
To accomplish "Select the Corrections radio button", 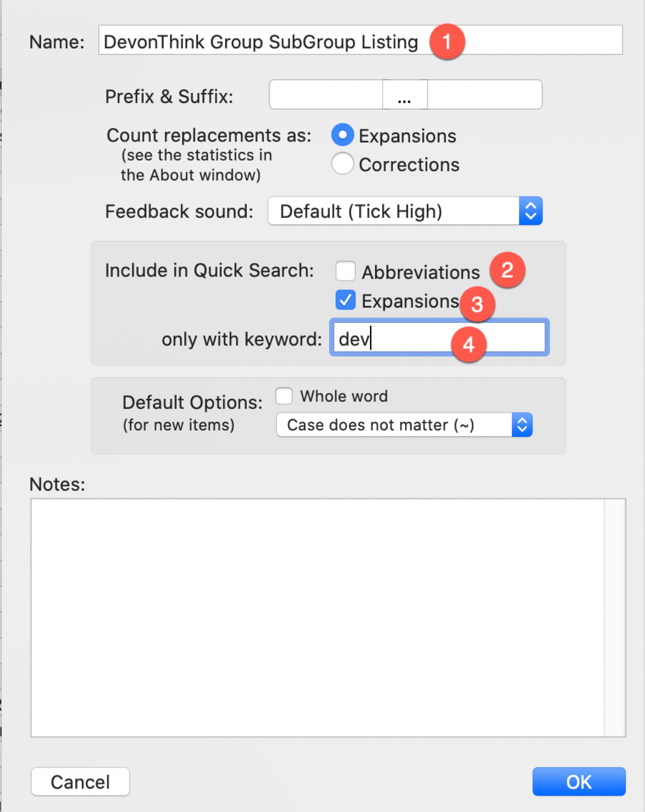I will coord(342,164).
